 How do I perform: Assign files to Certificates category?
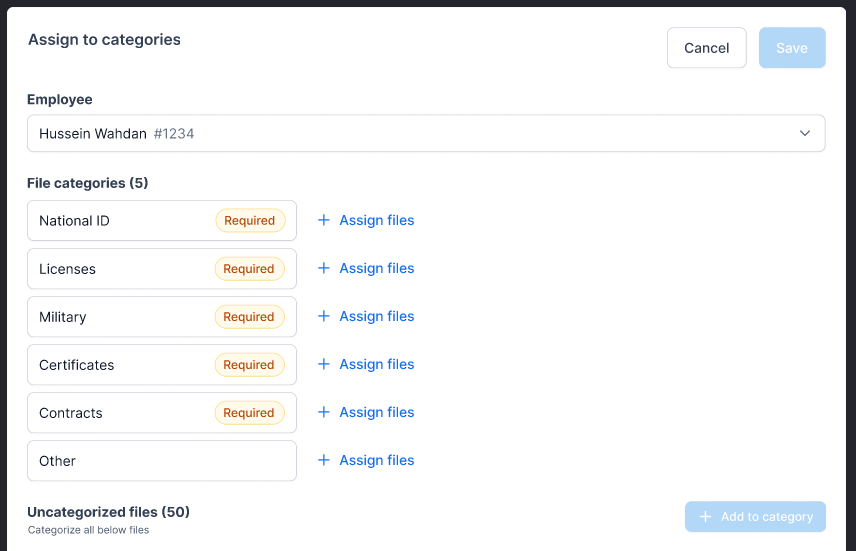376,364
